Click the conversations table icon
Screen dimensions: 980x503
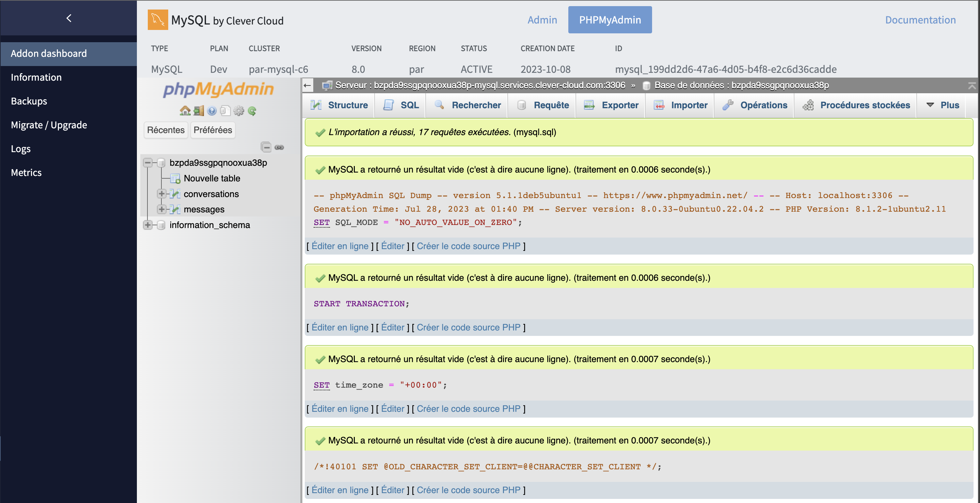point(175,194)
